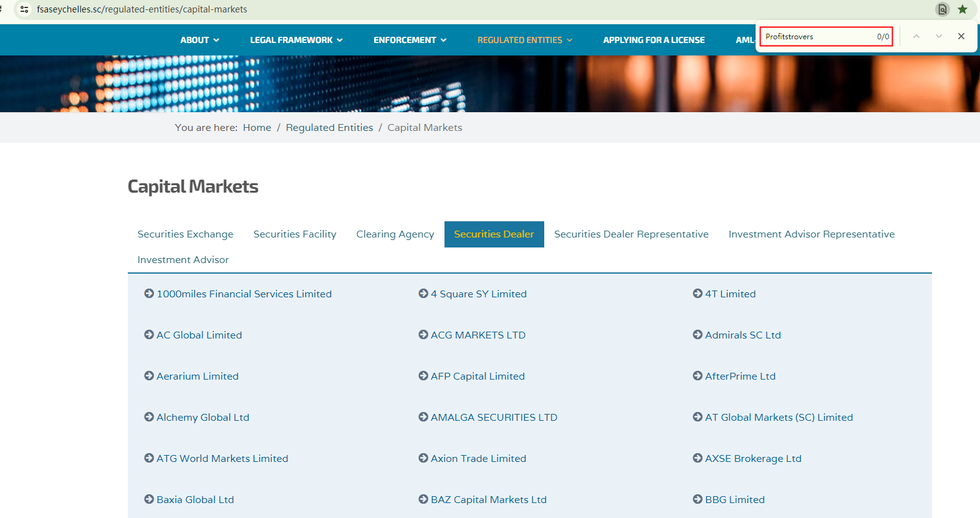Close the find-in-page search bar
Viewport: 980px width, 518px height.
click(961, 37)
